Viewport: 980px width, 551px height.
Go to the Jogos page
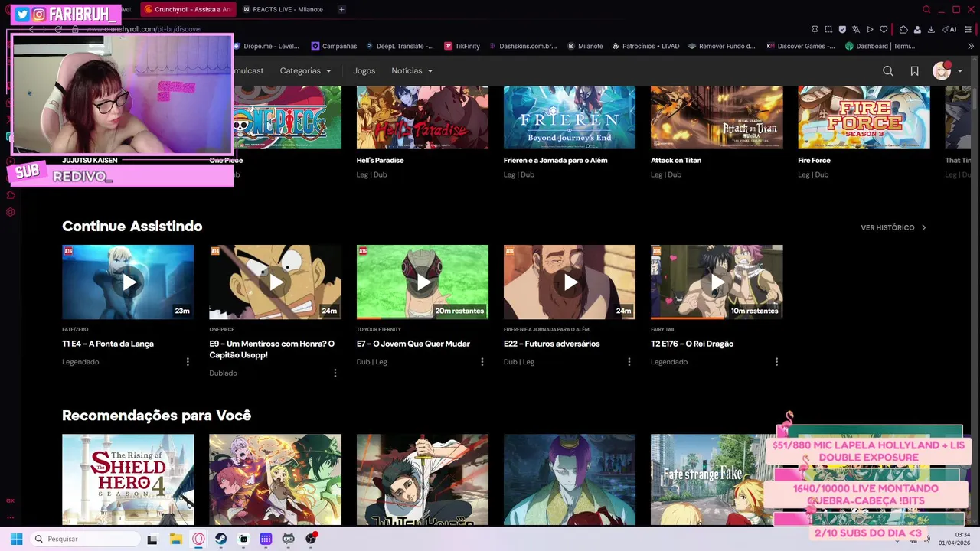[x=364, y=70]
